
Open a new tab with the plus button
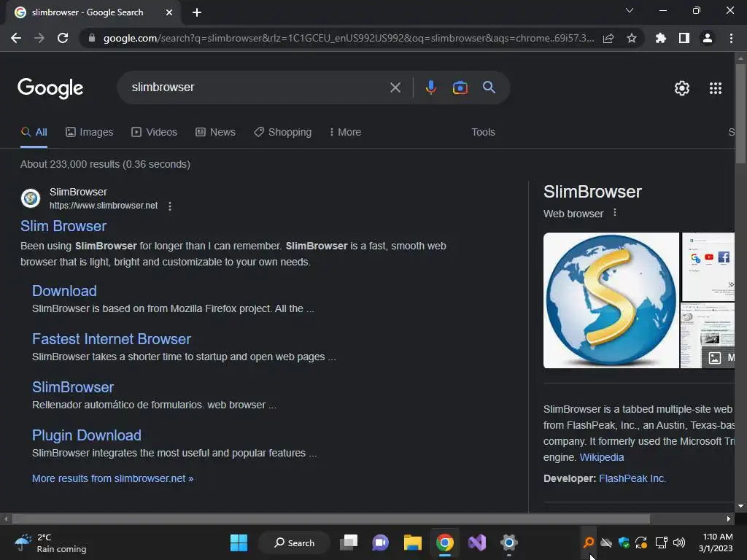(x=197, y=12)
